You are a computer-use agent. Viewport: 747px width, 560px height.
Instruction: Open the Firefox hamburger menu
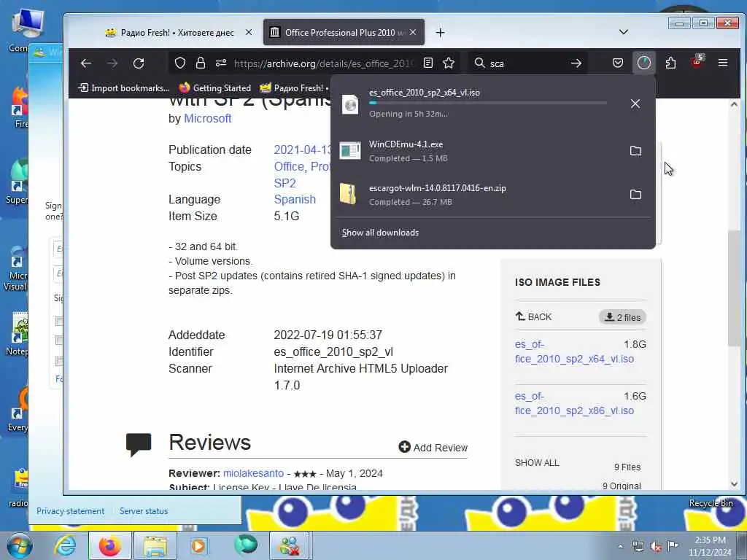coord(723,63)
